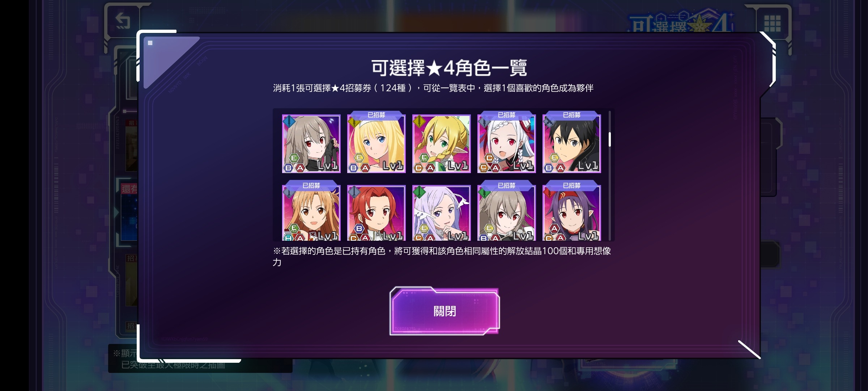Pick the Kirito black-haired character card
The image size is (868, 391).
(x=571, y=144)
